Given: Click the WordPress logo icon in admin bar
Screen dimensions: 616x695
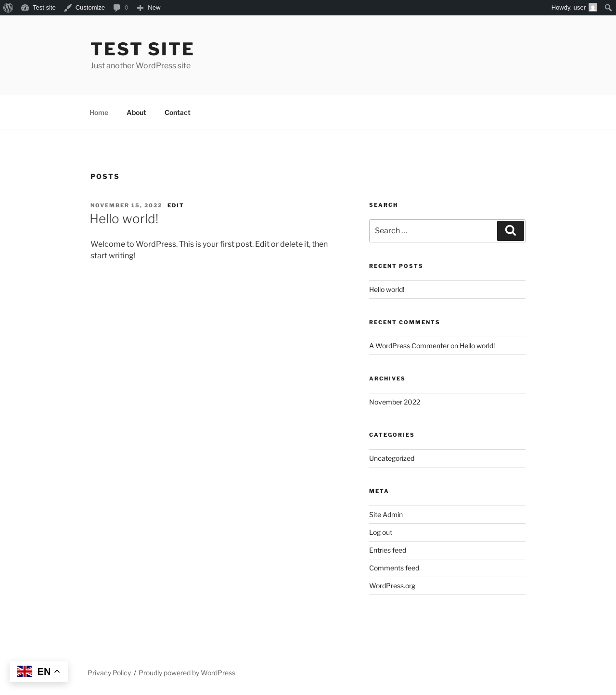Looking at the screenshot, I should tap(8, 8).
